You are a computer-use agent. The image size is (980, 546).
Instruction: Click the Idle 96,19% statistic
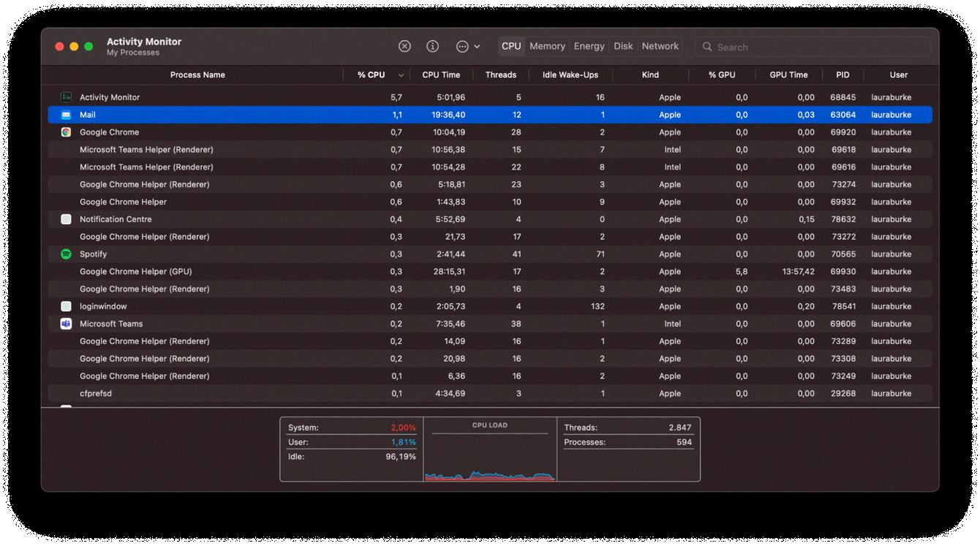[352, 457]
